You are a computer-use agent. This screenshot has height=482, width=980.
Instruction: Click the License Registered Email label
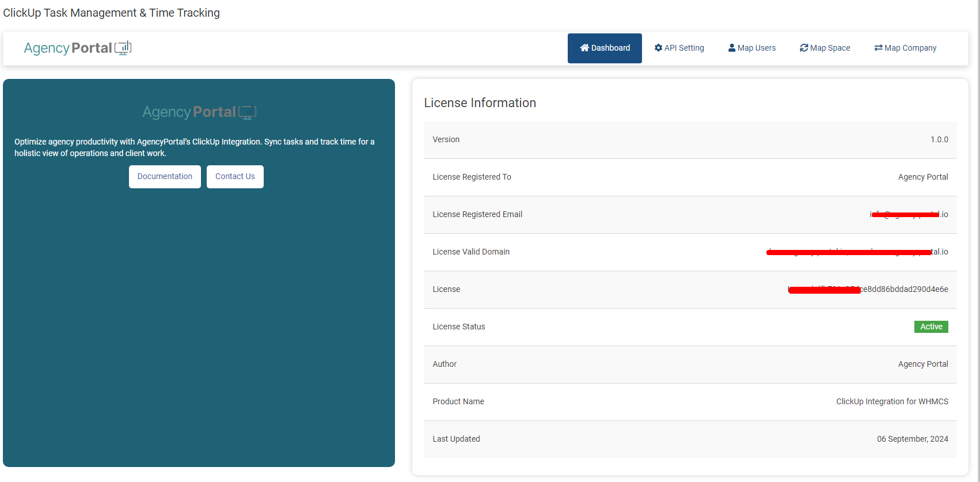[478, 214]
